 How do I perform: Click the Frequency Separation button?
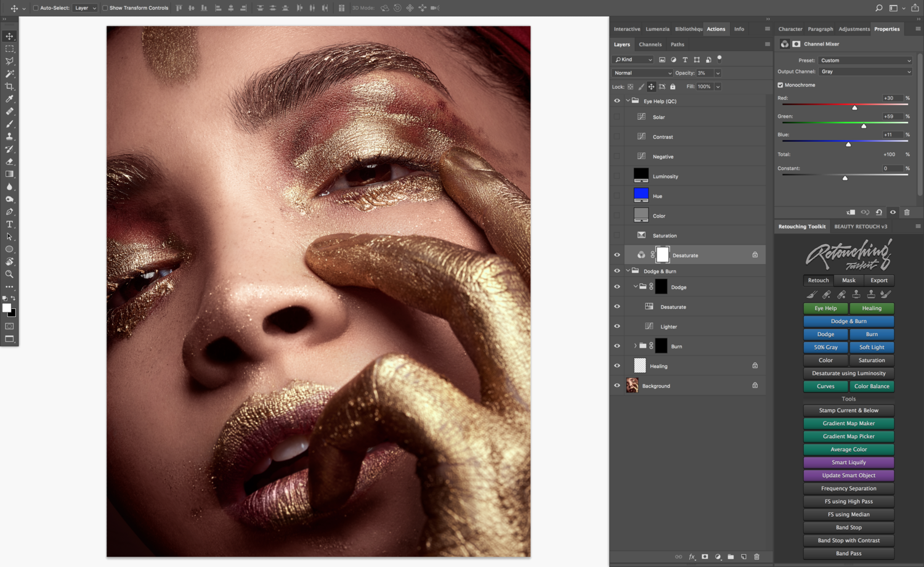(848, 488)
